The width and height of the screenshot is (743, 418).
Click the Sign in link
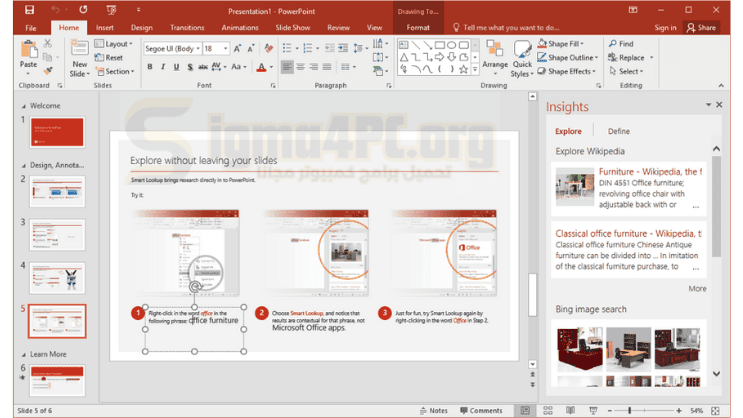pyautogui.click(x=665, y=27)
